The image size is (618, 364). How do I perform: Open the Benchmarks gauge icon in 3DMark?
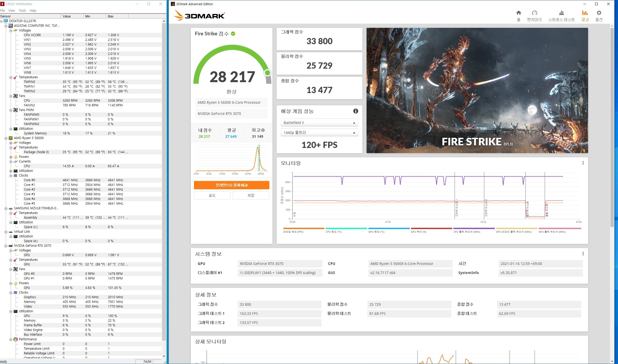pyautogui.click(x=534, y=13)
